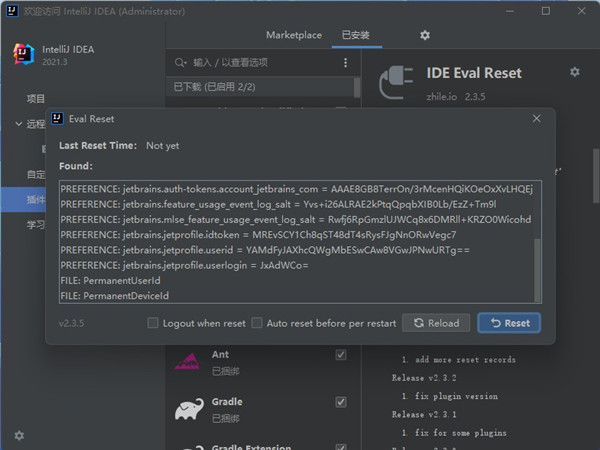Enable Auto reset before per restart
600x450 pixels.
257,323
